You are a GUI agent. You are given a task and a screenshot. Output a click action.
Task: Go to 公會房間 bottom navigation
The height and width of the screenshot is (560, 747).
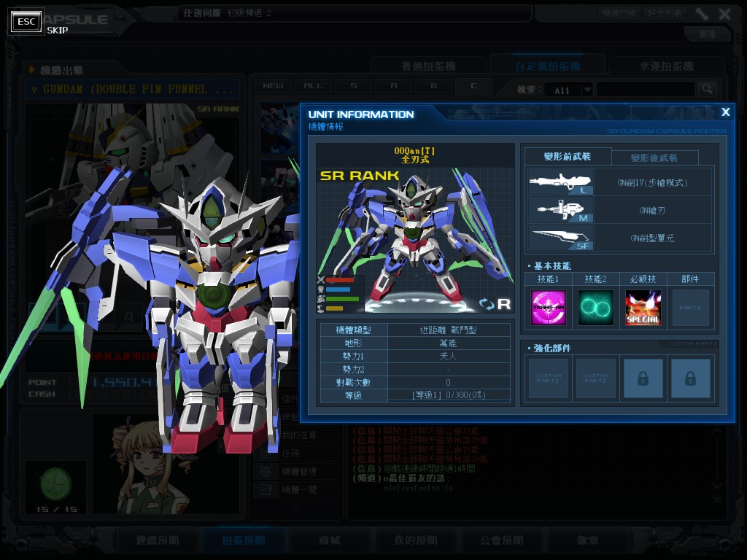[x=502, y=540]
